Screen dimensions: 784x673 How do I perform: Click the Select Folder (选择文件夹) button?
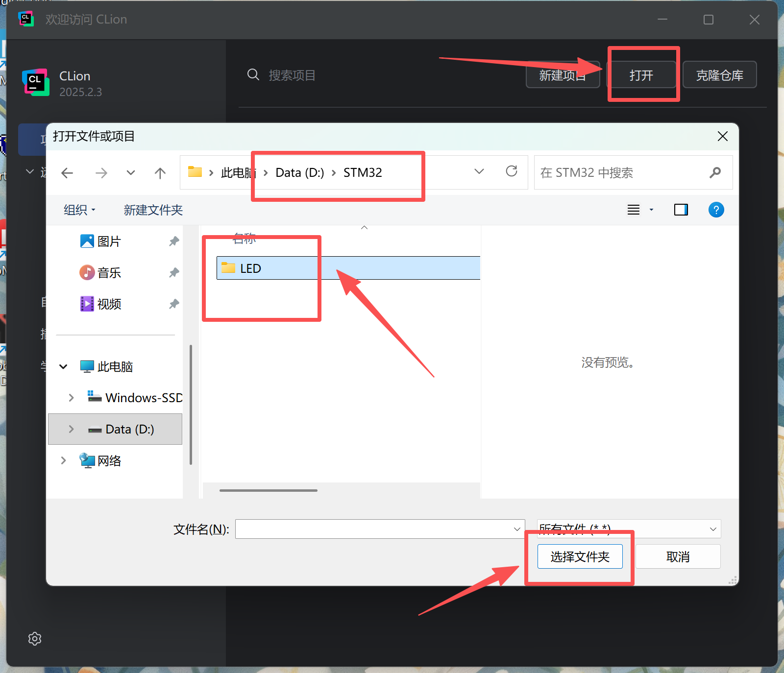tap(580, 556)
